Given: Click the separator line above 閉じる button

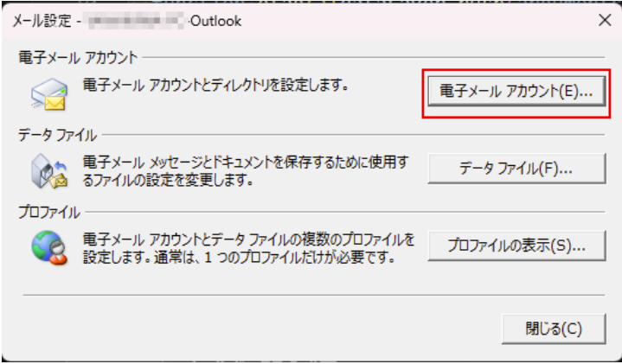Looking at the screenshot, I should pyautogui.click(x=314, y=295).
